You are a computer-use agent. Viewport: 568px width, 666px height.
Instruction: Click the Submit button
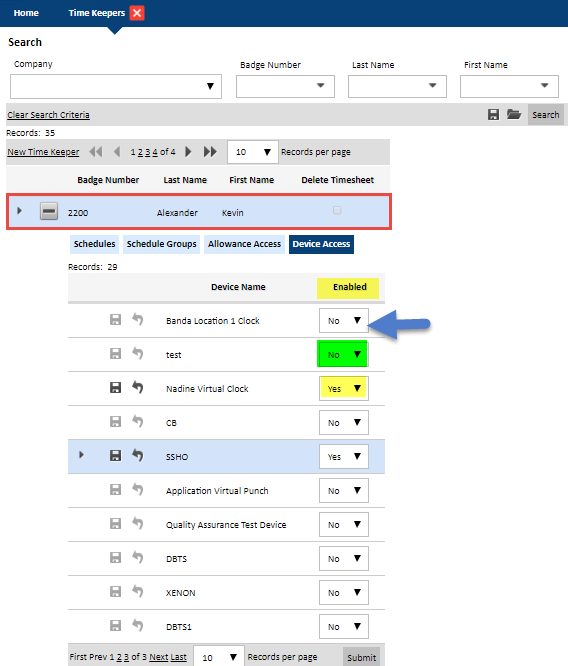click(362, 657)
